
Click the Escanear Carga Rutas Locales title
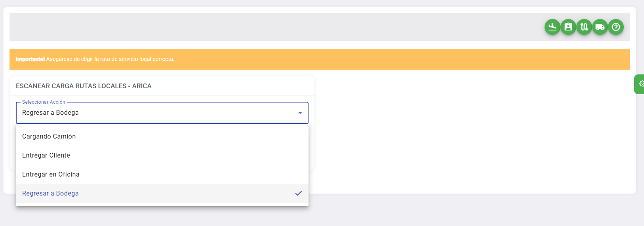tap(71, 86)
